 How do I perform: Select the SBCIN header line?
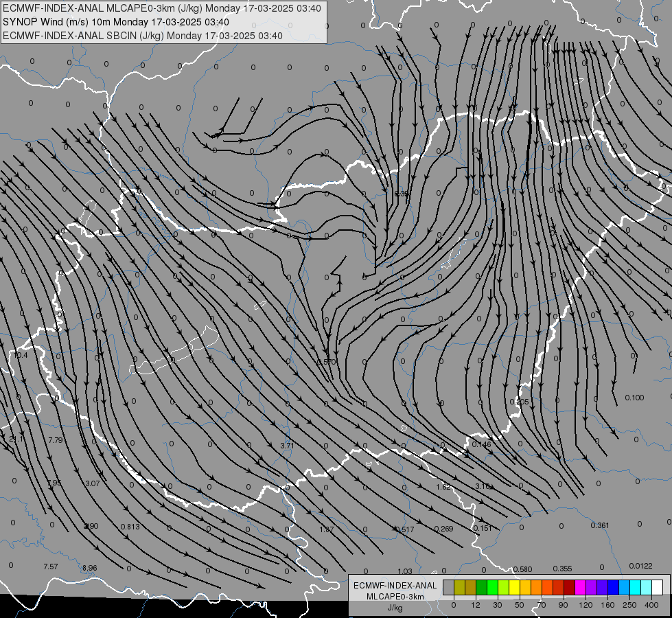click(x=143, y=36)
